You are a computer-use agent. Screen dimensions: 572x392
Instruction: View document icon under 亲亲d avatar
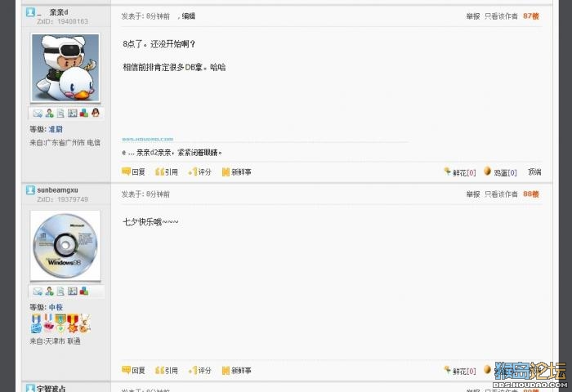[61, 113]
